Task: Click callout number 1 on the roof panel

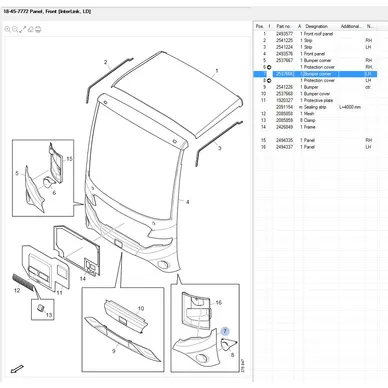Action: pos(217,71)
